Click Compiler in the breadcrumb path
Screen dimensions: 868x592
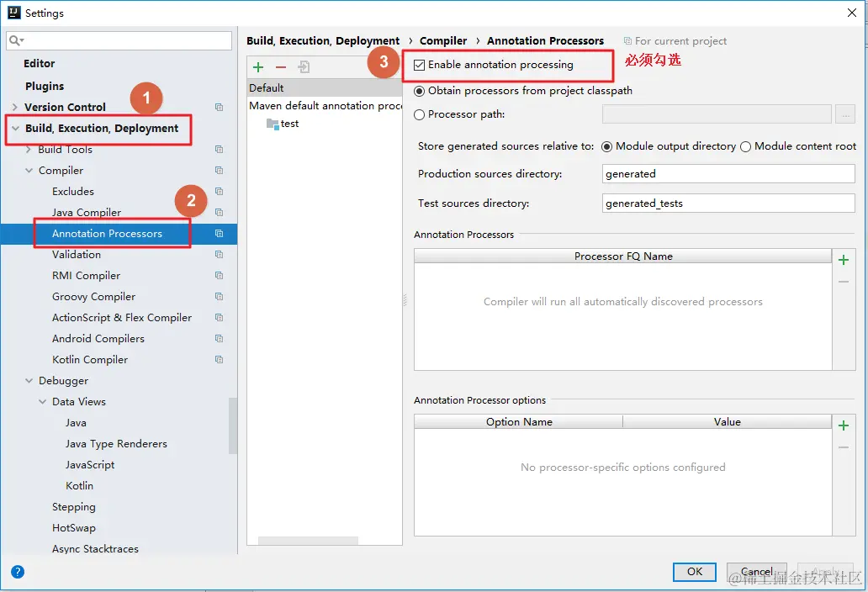pyautogui.click(x=443, y=41)
